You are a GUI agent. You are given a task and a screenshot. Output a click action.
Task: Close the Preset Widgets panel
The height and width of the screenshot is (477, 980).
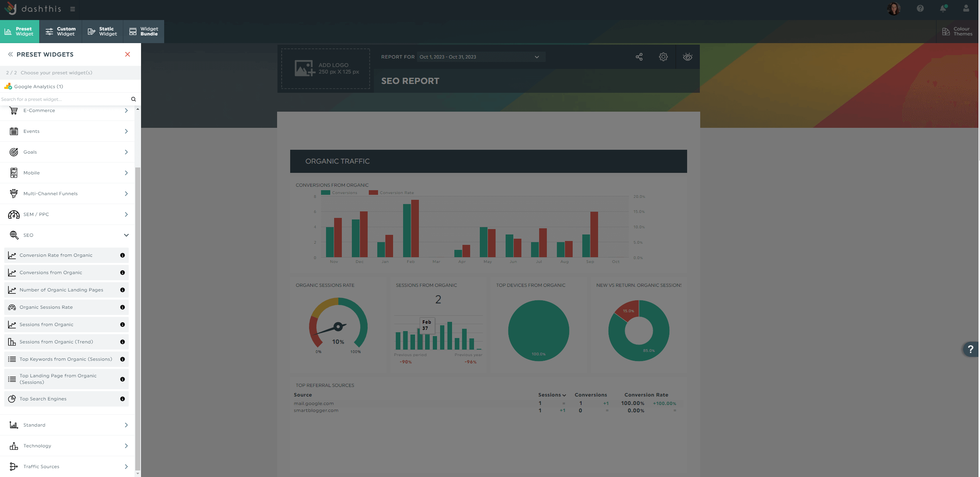click(128, 54)
